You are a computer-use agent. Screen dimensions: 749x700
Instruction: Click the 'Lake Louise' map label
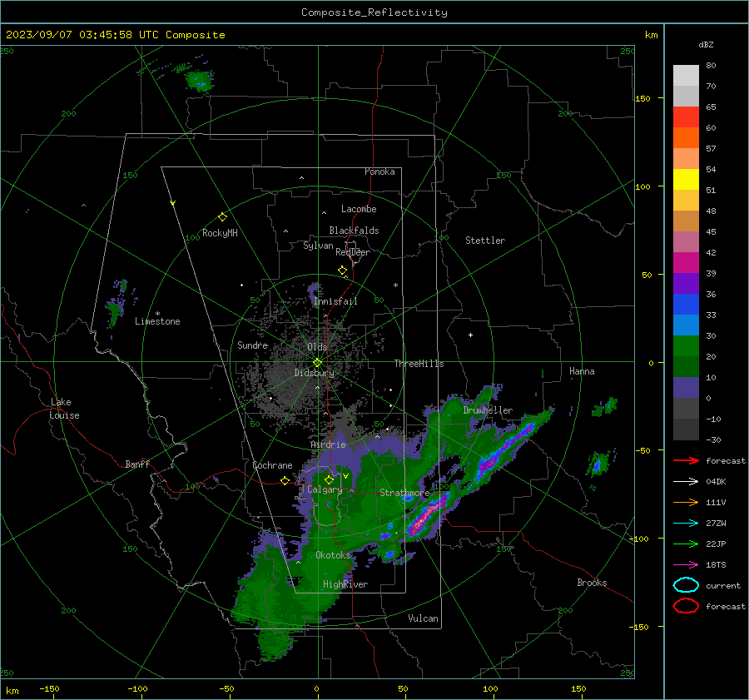(64, 409)
